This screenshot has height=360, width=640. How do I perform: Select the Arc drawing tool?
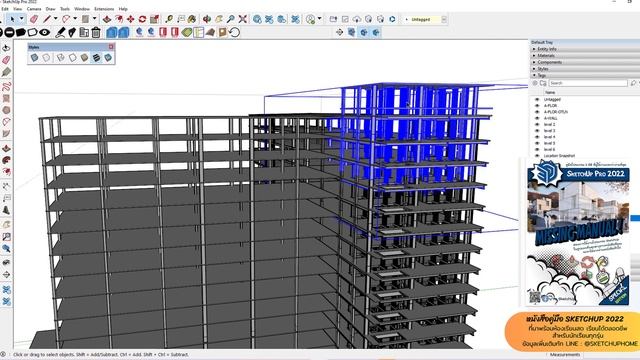coord(66,19)
